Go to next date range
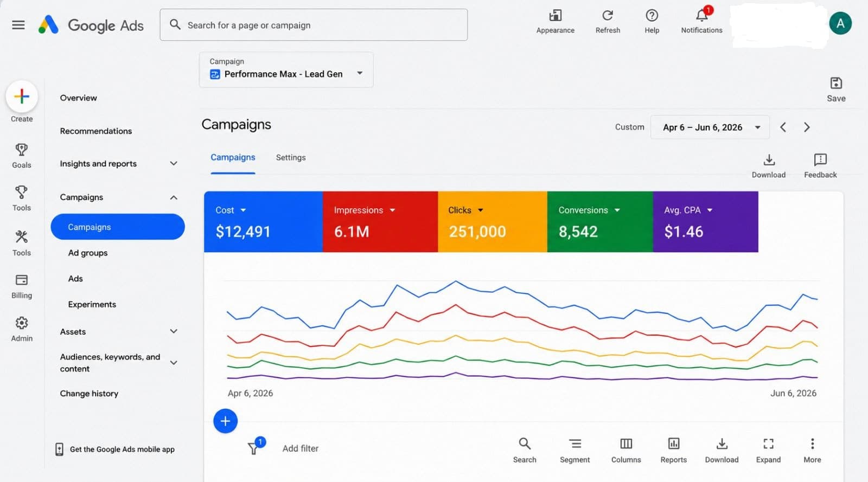868x482 pixels. pos(807,127)
